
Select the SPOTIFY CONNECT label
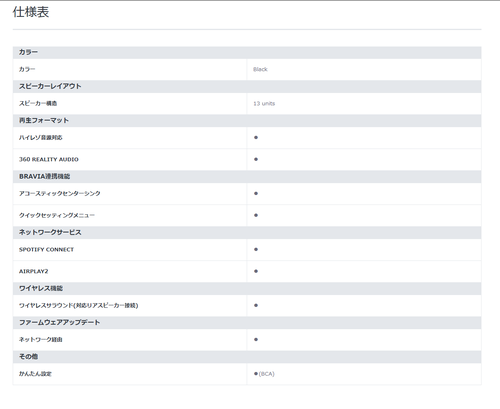(46, 249)
